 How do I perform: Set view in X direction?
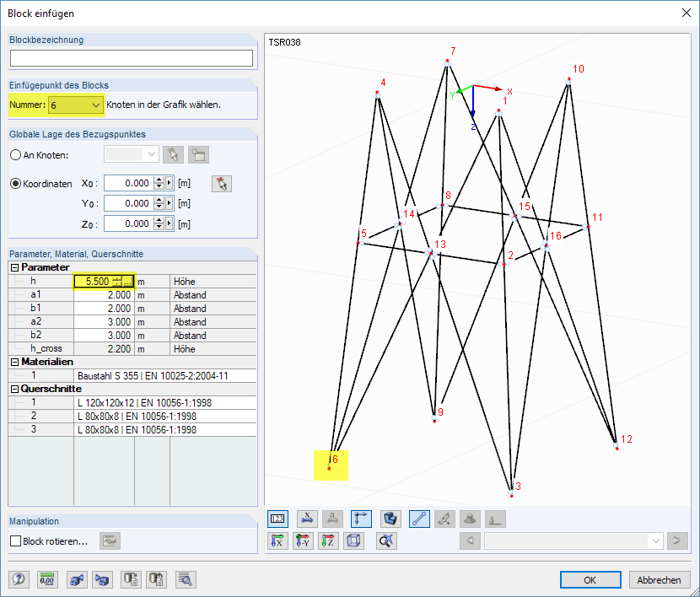tap(277, 541)
